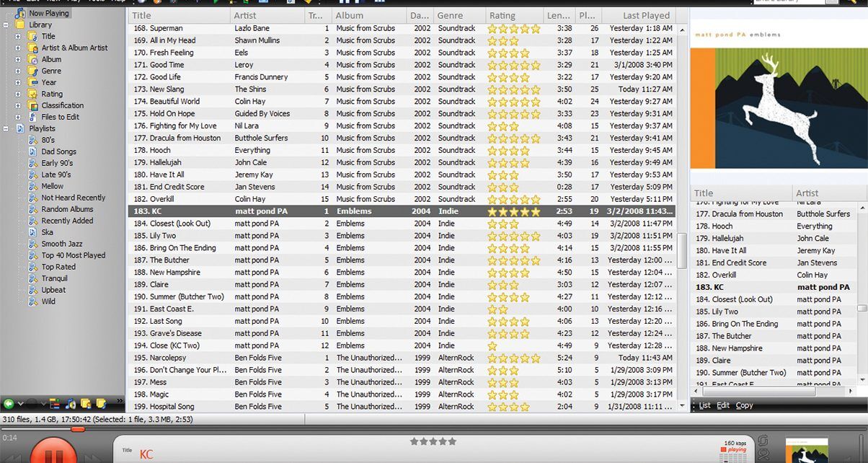
Task: Click the Year node icon in tree
Action: click(x=33, y=82)
